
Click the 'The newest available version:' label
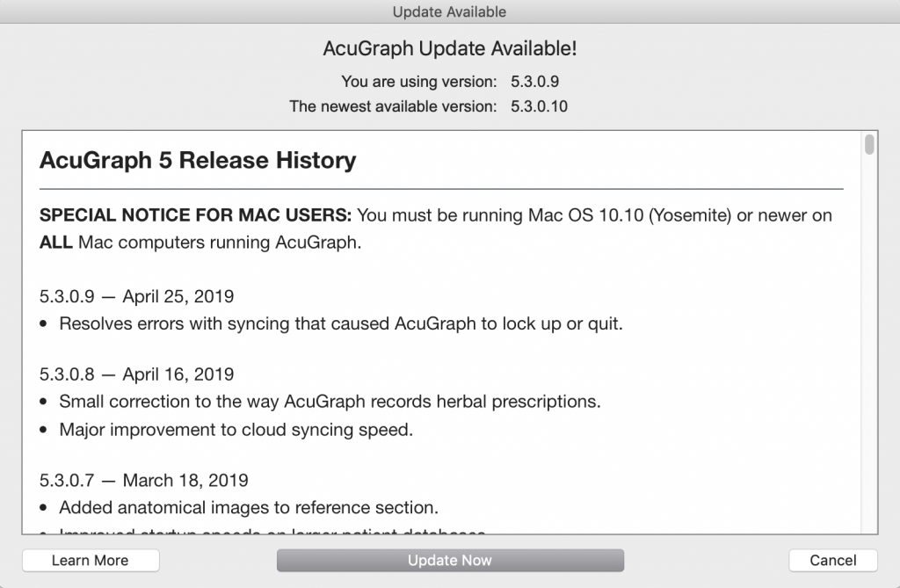coord(393,106)
